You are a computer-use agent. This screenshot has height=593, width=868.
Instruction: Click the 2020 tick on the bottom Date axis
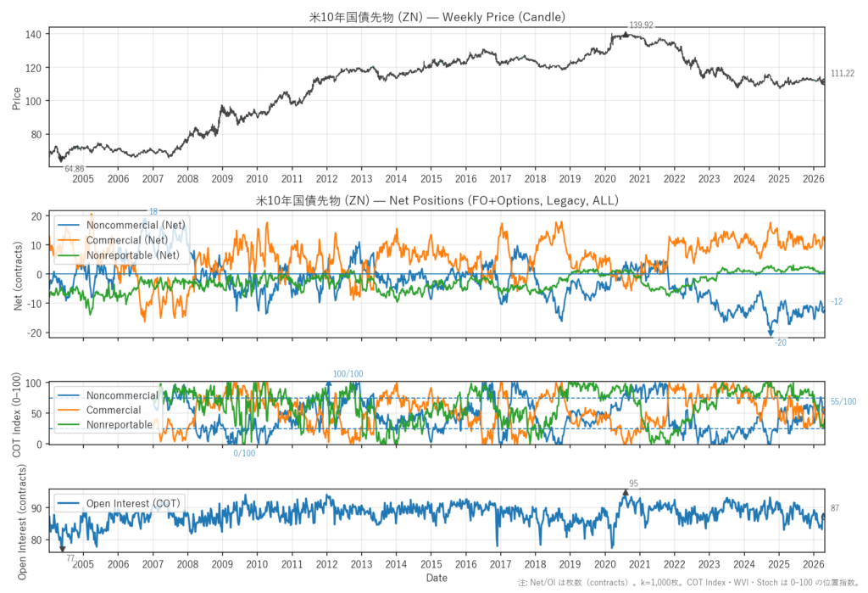tap(604, 564)
